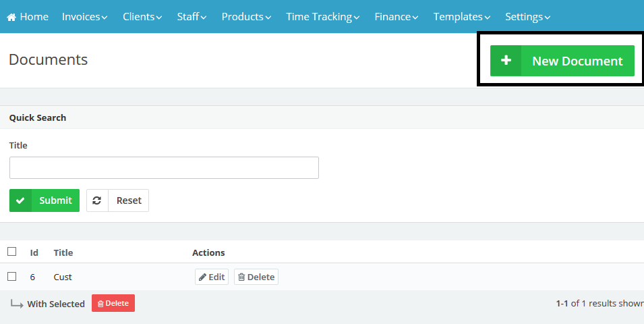
Task: Focus the Title search field
Action: (164, 168)
